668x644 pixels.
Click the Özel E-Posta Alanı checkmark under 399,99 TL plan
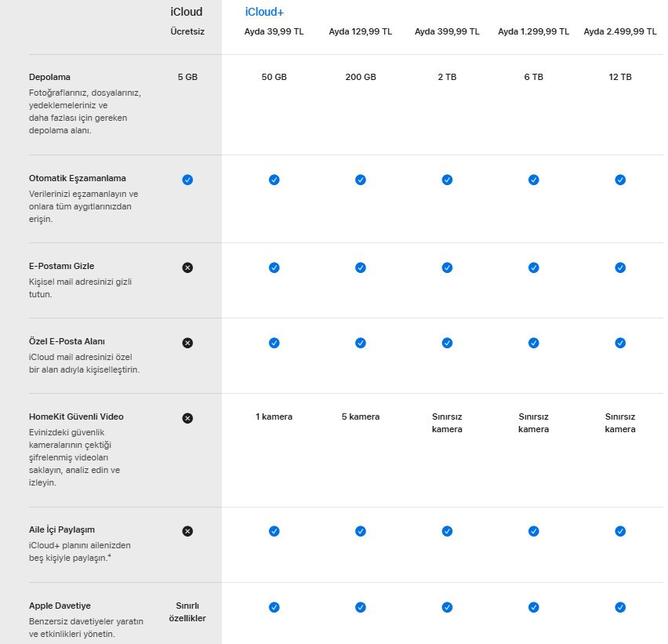[x=447, y=343]
